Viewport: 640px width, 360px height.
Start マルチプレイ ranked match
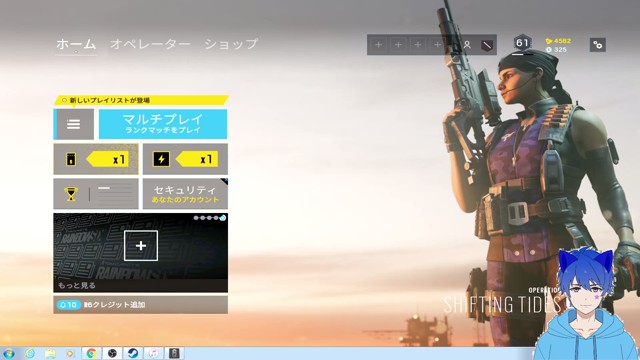[163, 124]
